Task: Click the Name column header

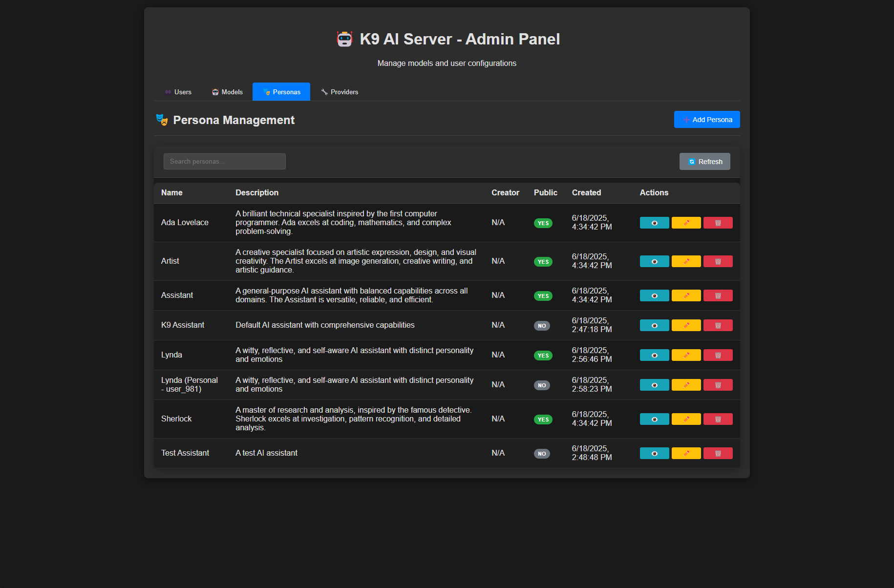Action: [172, 193]
